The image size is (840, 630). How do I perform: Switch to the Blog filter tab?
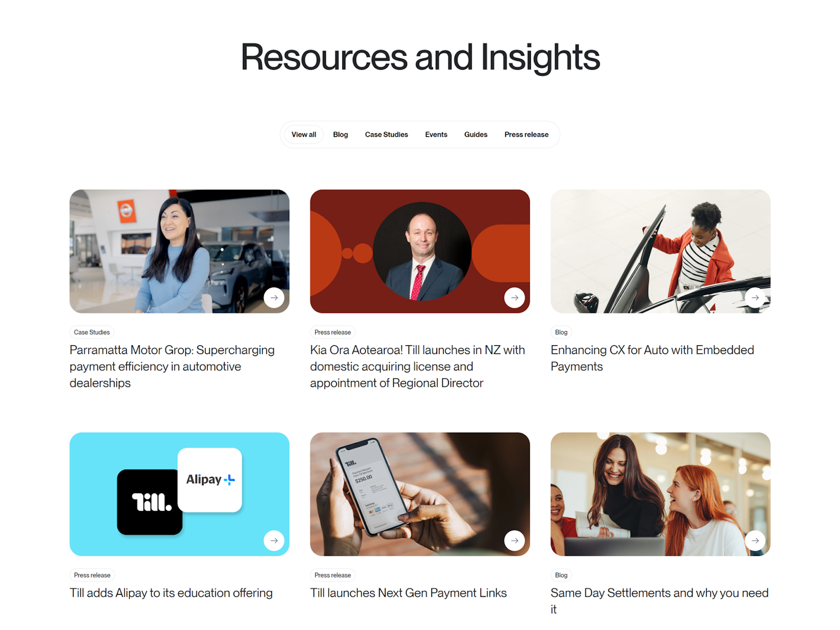click(x=341, y=134)
